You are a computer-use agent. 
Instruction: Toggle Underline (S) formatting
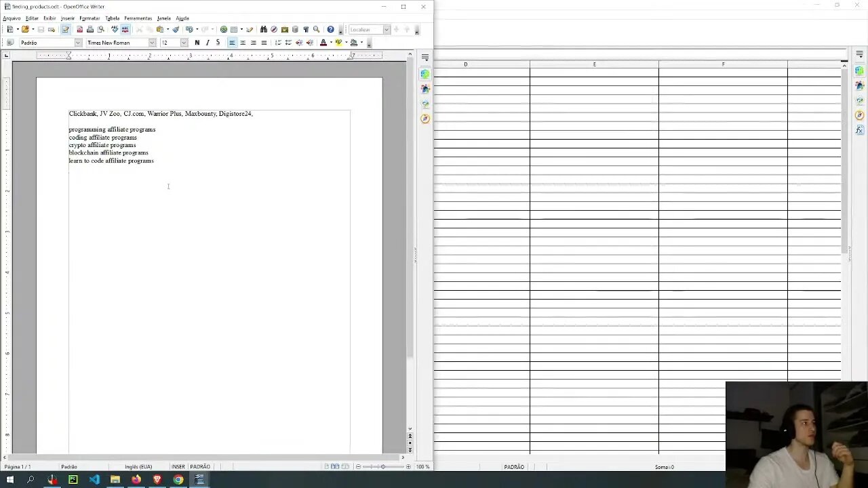click(x=218, y=42)
